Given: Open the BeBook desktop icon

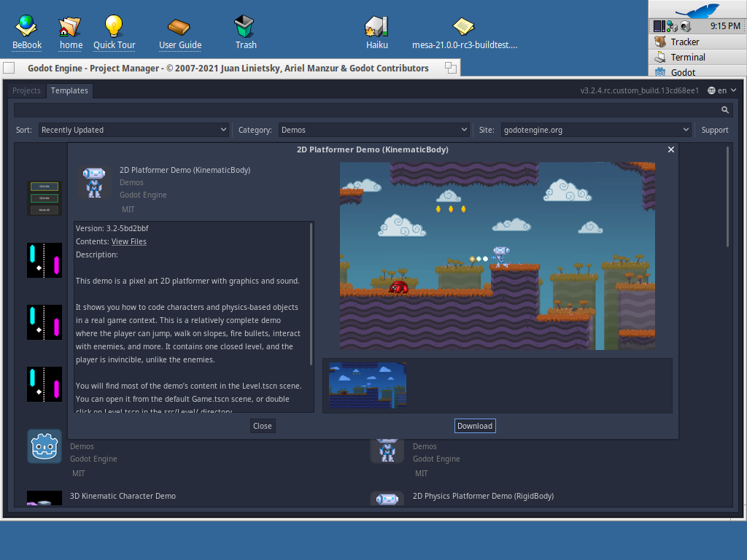Looking at the screenshot, I should tap(27, 32).
